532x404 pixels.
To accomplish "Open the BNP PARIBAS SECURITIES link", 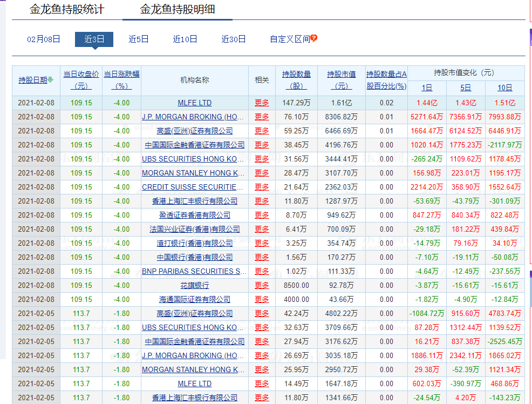I will 194,271.
